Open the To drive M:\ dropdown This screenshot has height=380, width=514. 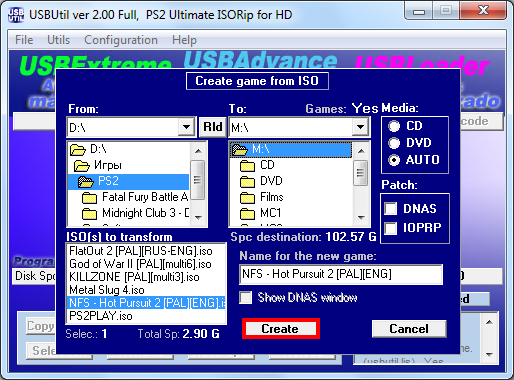(360, 127)
